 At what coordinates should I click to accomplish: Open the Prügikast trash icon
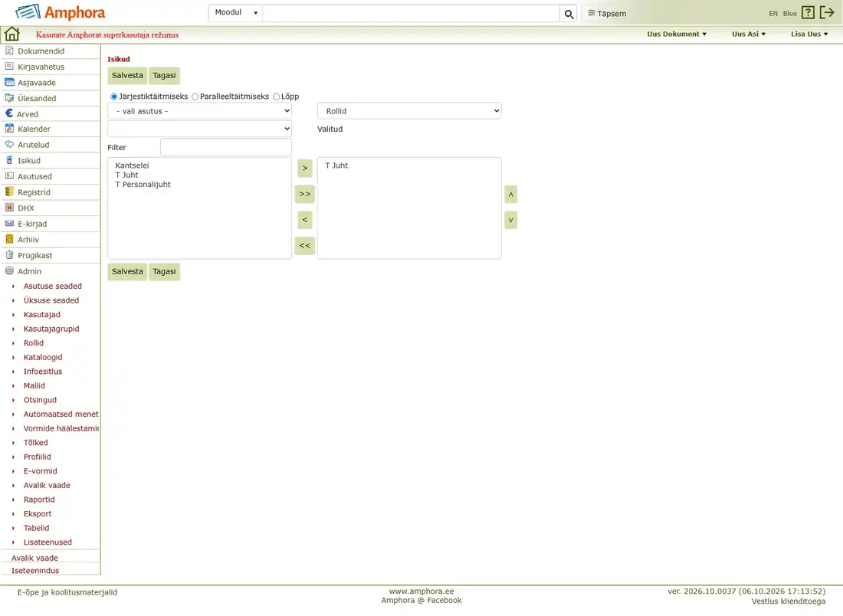9,255
